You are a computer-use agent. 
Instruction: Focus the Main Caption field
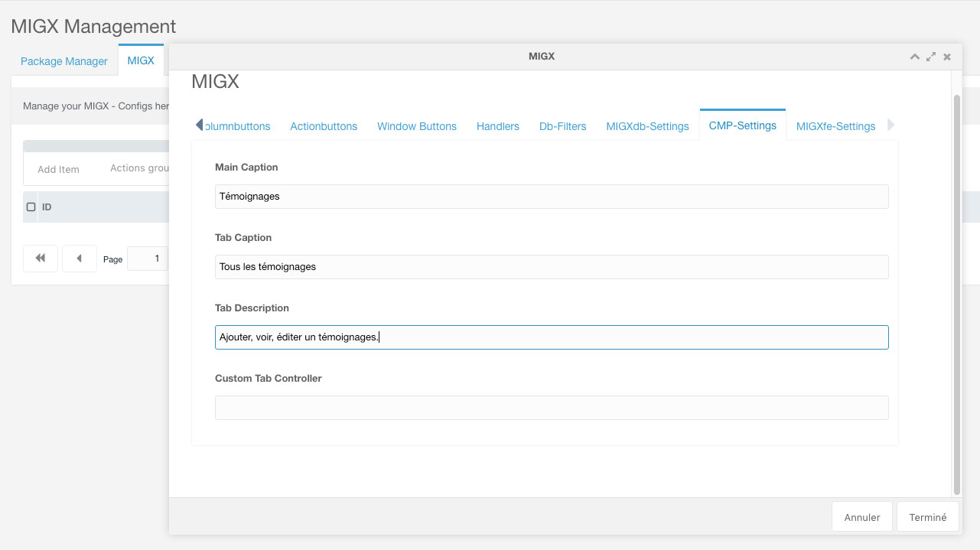552,197
